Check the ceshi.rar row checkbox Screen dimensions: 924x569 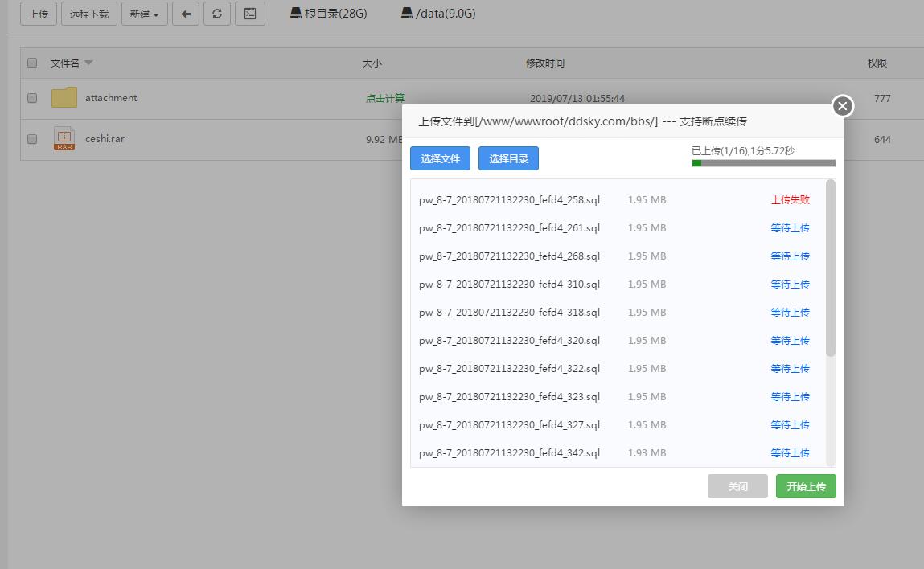tap(31, 138)
